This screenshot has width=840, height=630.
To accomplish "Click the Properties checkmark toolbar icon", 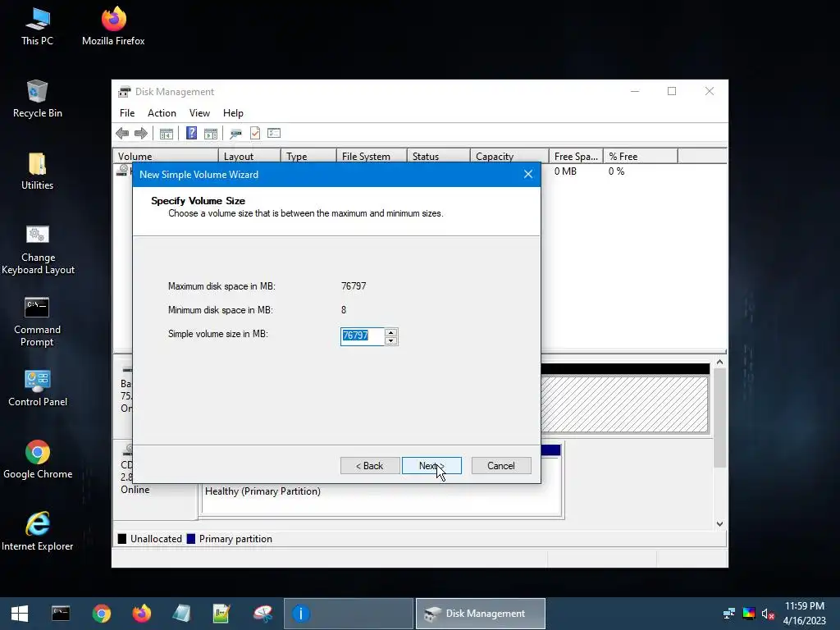I will tap(255, 133).
